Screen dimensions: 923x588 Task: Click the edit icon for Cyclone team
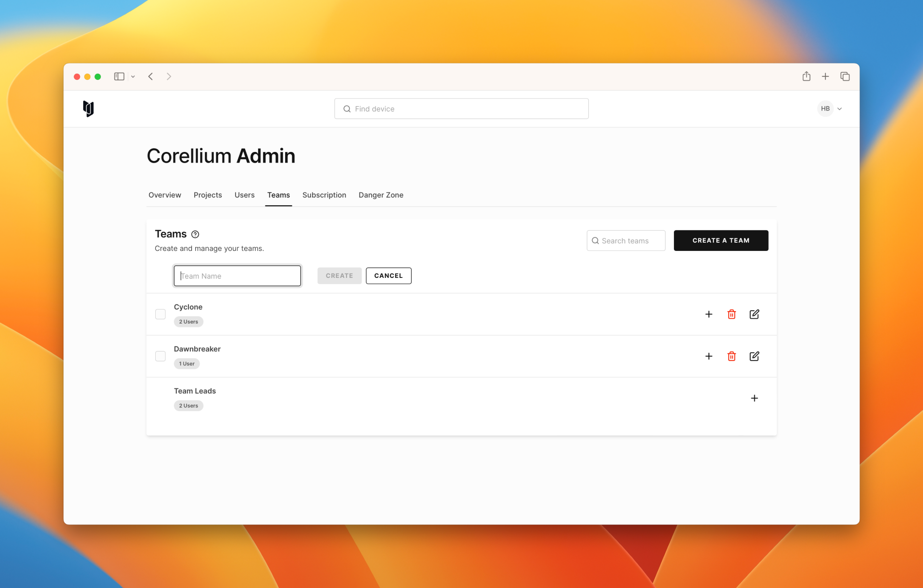tap(754, 313)
